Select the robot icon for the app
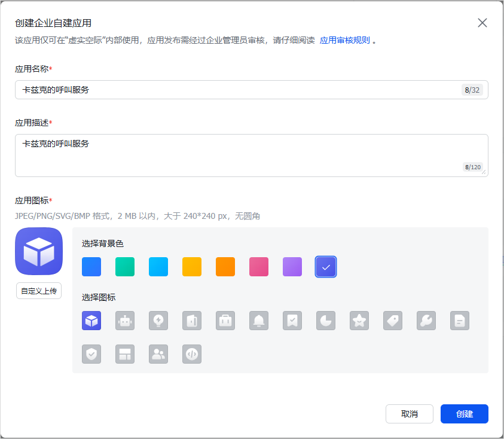The width and height of the screenshot is (504, 439). [125, 321]
